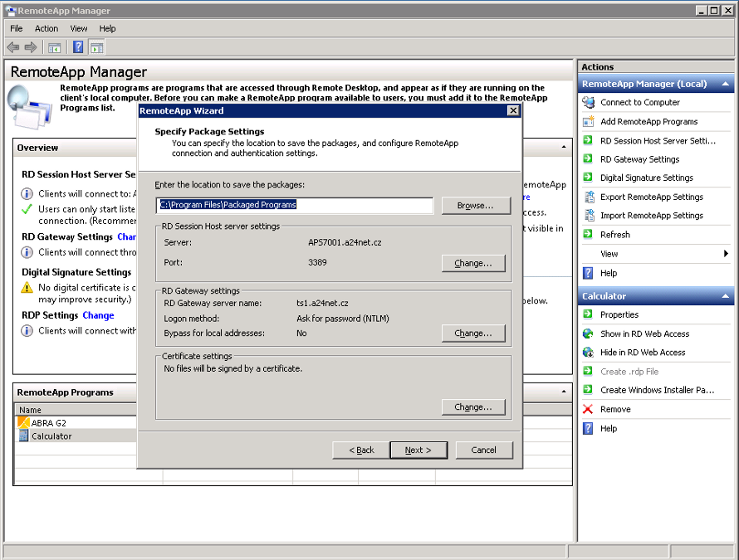Click the Back arrow toolbar icon
The height and width of the screenshot is (560, 739).
(13, 47)
